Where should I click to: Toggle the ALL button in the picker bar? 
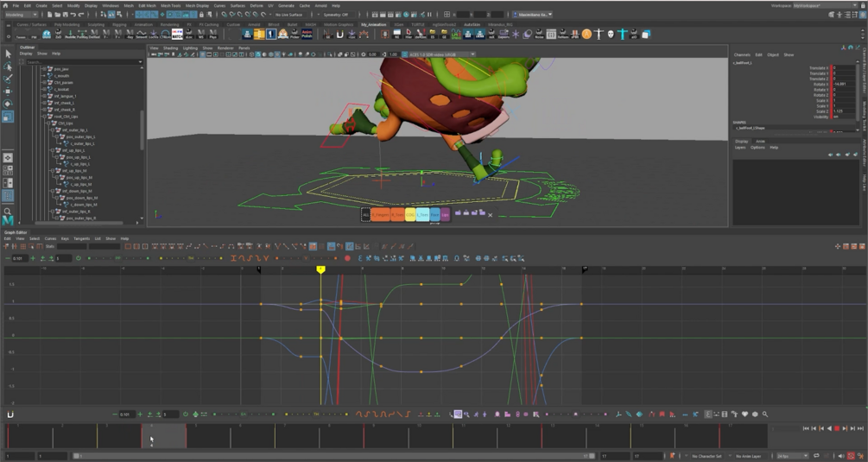(x=365, y=215)
